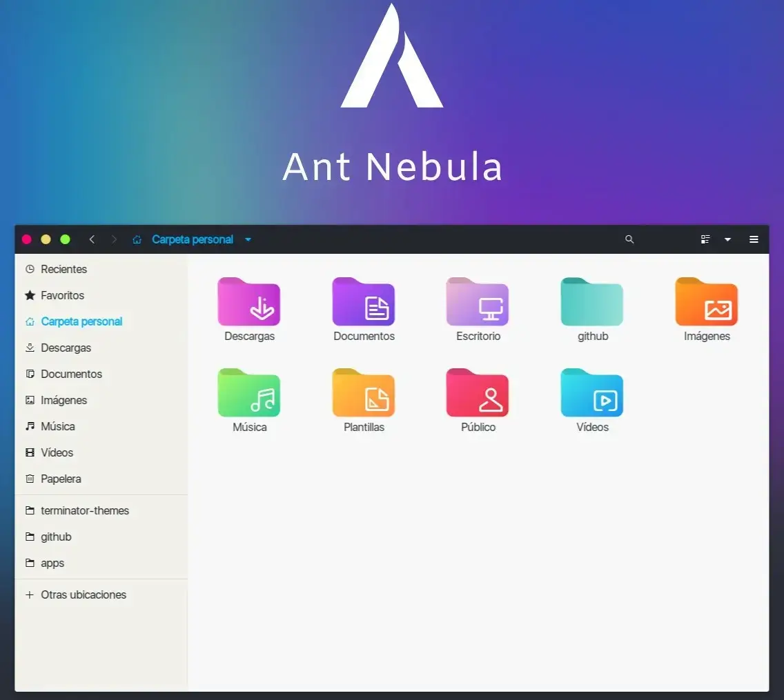Expand the view options dropdown arrow
The image size is (784, 700).
[x=727, y=239]
